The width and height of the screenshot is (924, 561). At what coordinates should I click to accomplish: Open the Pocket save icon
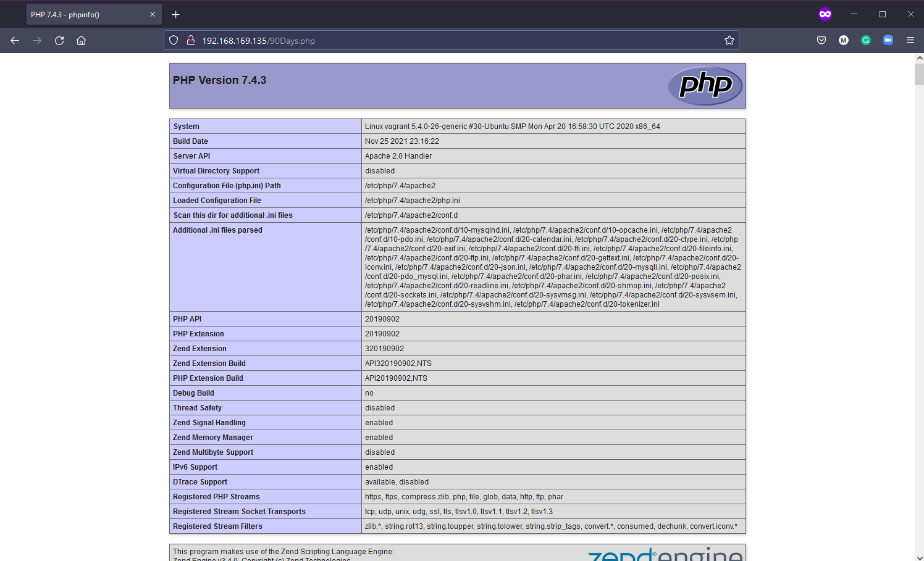[x=821, y=41]
